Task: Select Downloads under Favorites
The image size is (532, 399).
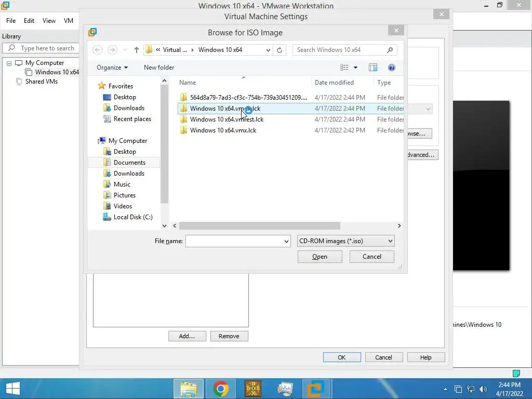Action: click(129, 108)
